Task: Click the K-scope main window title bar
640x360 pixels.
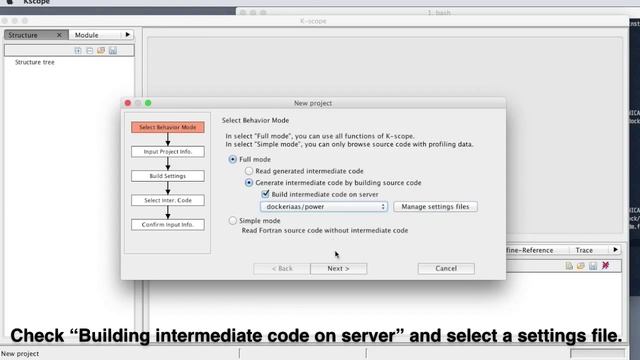Action: tap(313, 21)
